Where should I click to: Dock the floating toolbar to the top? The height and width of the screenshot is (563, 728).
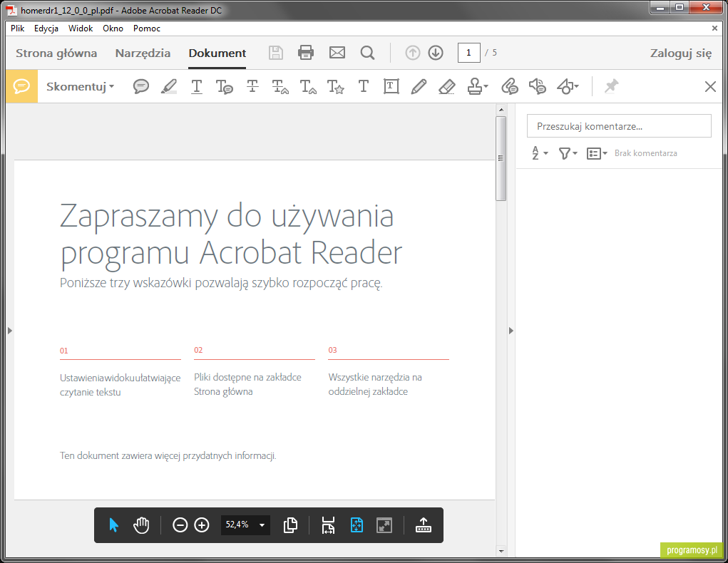pos(423,525)
